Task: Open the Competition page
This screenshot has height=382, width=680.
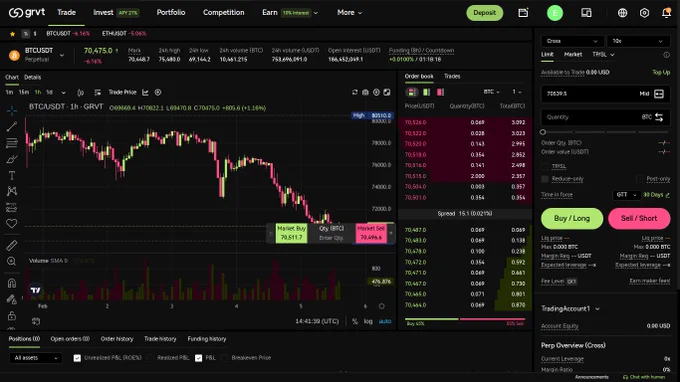Action: pyautogui.click(x=223, y=13)
